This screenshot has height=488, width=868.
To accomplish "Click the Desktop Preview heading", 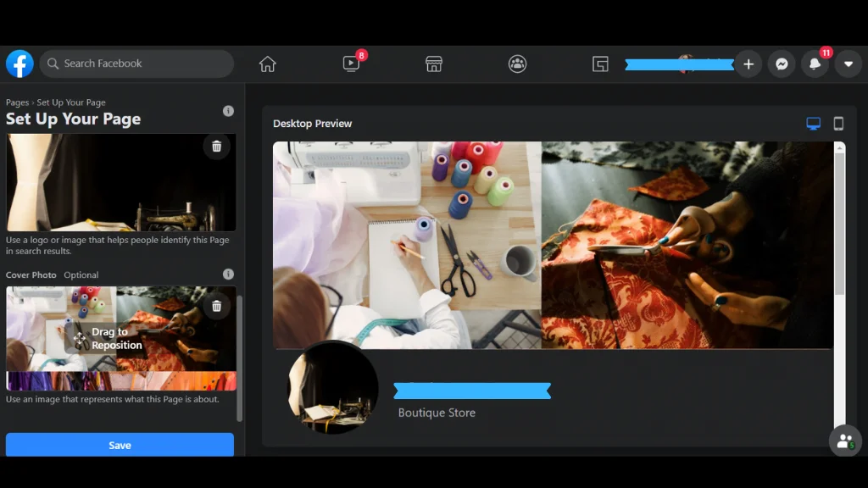I will tap(312, 124).
